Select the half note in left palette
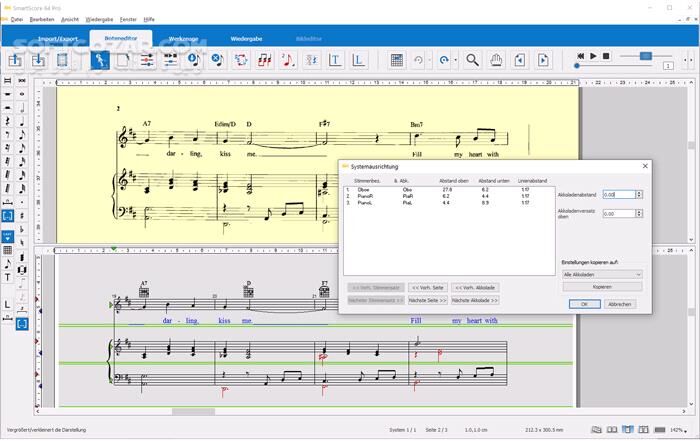The height and width of the screenshot is (441, 700). (22, 108)
